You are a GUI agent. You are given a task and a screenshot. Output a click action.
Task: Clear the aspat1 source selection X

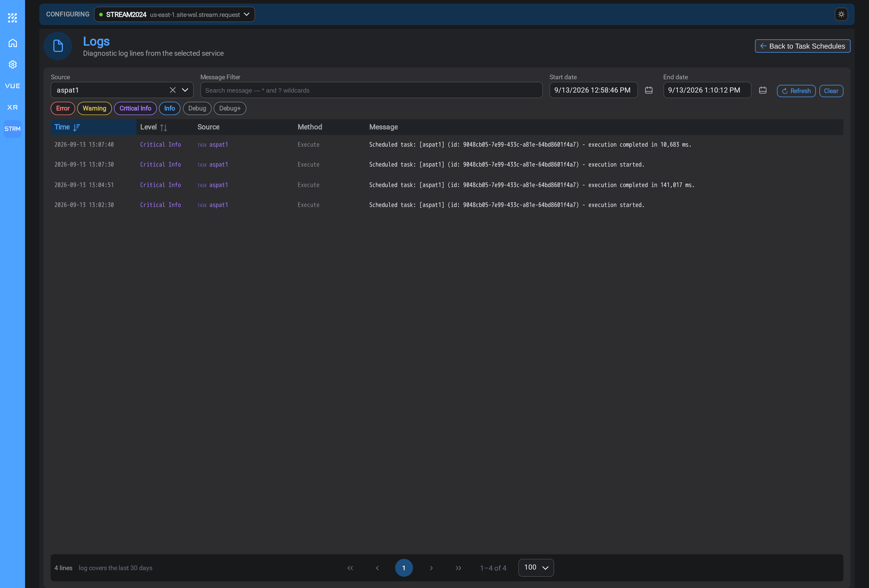point(172,90)
